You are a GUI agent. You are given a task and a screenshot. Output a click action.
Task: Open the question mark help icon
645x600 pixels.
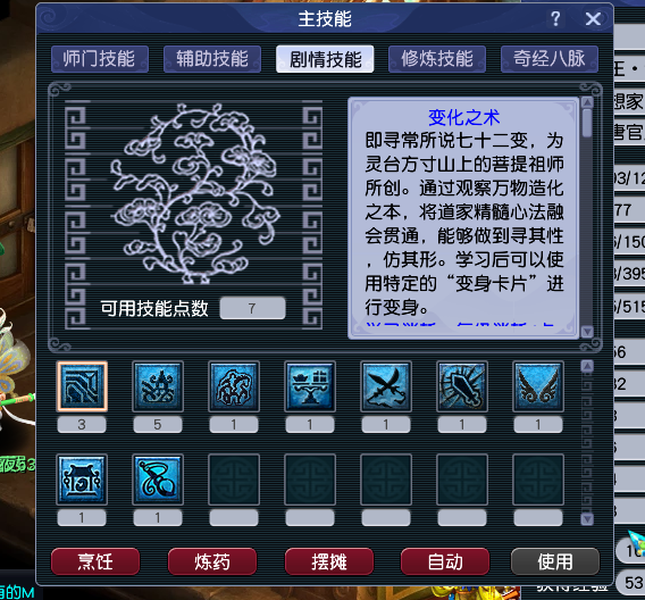[x=555, y=19]
